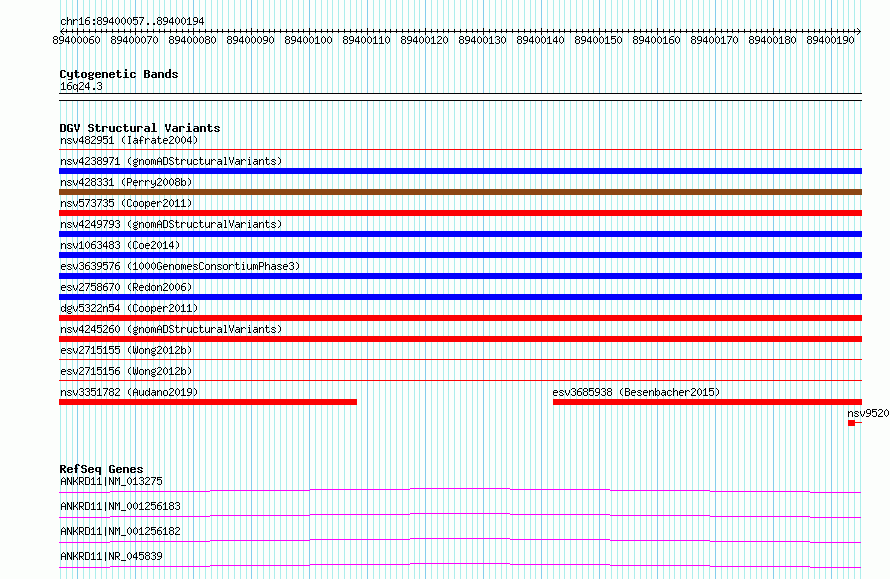Click the Cytogenetic Bands track title
Viewport: 890px width, 579px height.
(119, 74)
